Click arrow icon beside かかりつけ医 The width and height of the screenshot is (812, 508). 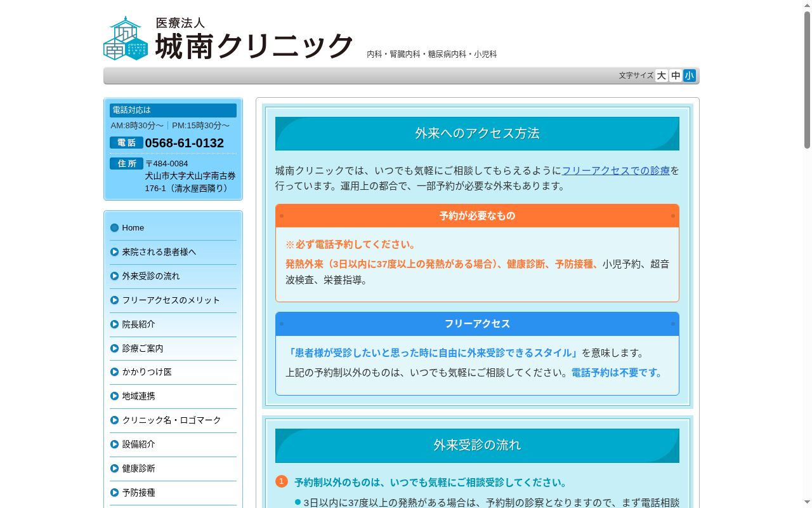click(115, 372)
